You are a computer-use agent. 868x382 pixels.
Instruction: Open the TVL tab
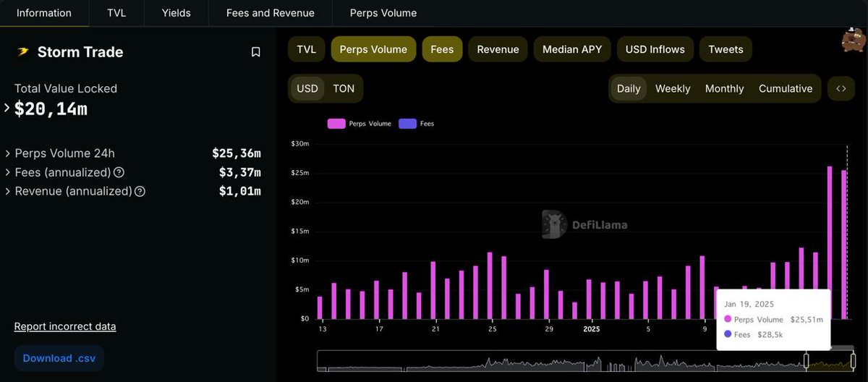coord(116,13)
